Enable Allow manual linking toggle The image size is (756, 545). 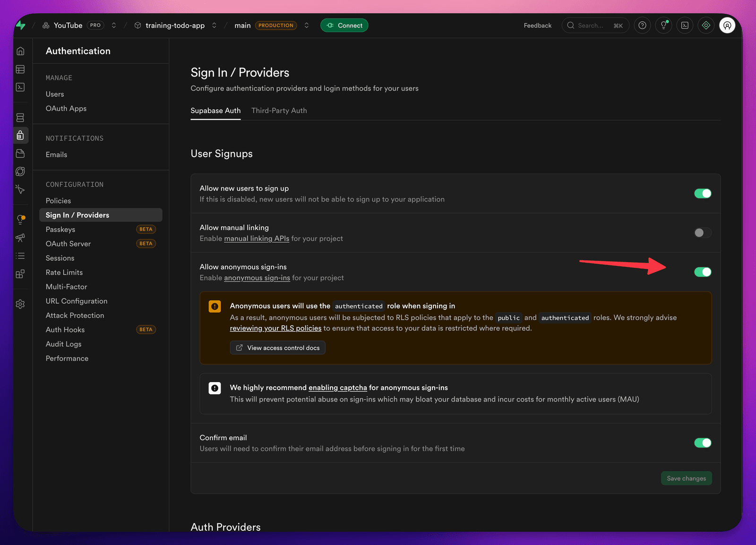click(x=703, y=233)
